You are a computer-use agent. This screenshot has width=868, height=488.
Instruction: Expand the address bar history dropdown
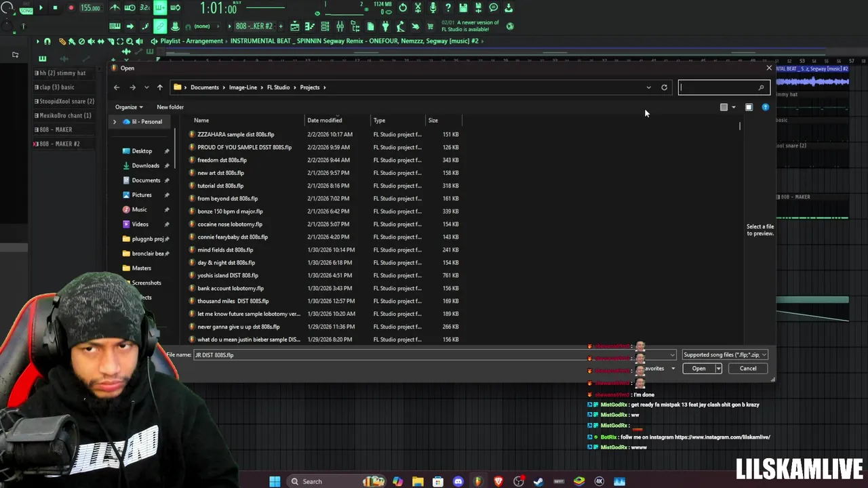coord(648,87)
